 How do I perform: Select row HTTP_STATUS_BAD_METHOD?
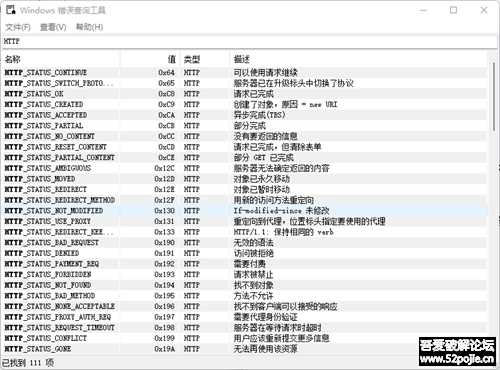coord(245,296)
